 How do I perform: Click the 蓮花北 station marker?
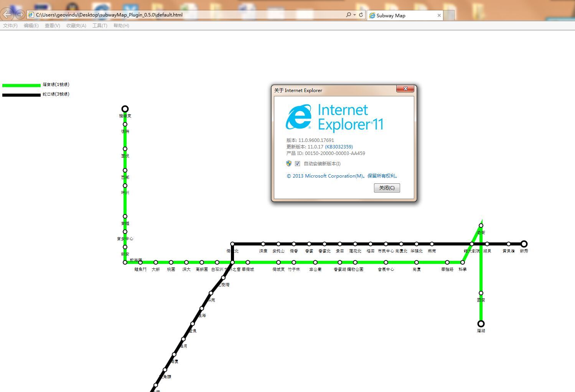coord(355,244)
